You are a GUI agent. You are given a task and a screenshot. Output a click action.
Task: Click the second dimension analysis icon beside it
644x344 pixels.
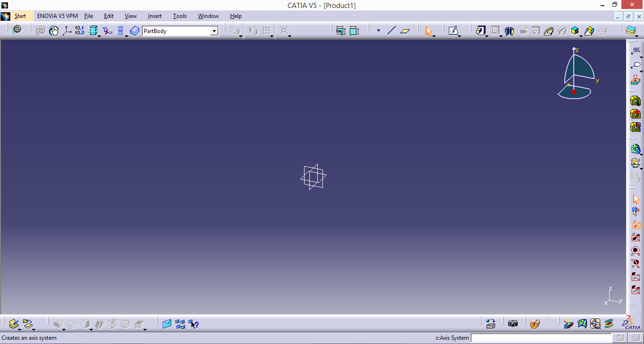(355, 31)
